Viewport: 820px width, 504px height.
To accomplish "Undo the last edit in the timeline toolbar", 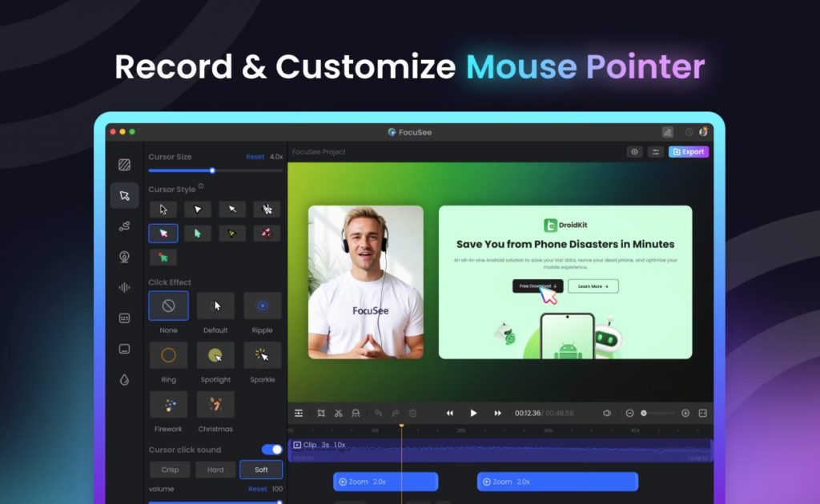I will pyautogui.click(x=377, y=413).
